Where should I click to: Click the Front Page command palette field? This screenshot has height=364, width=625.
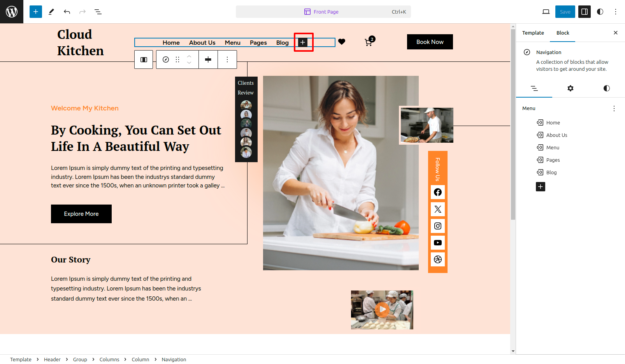coord(323,12)
